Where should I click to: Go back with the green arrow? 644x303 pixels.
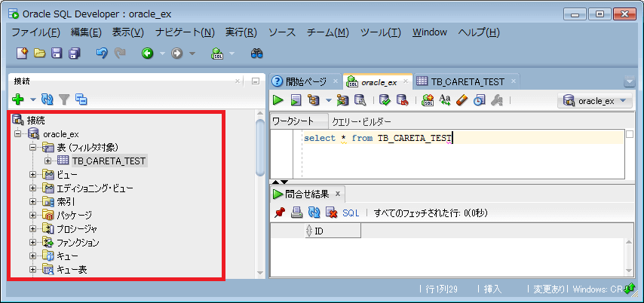click(x=148, y=53)
